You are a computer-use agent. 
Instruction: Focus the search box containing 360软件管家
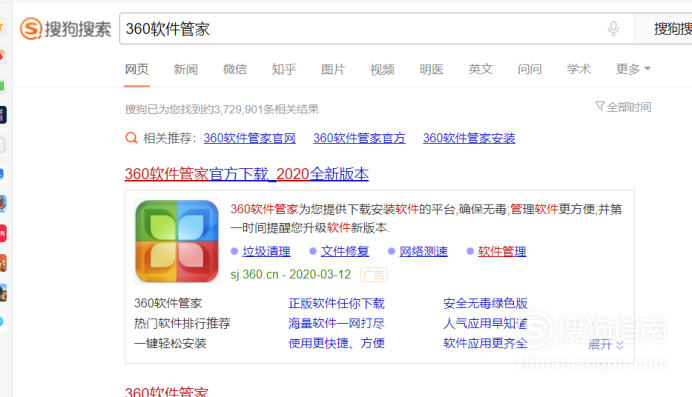[x=377, y=29]
